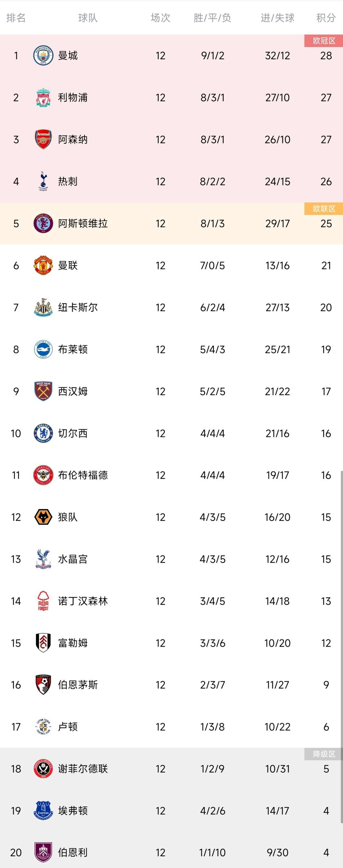Open the Chelsea club crest
Image resolution: width=343 pixels, height=868 pixels.
click(x=43, y=433)
